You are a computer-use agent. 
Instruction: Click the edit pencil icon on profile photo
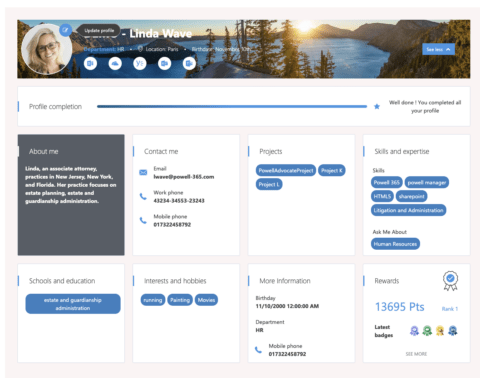click(66, 30)
